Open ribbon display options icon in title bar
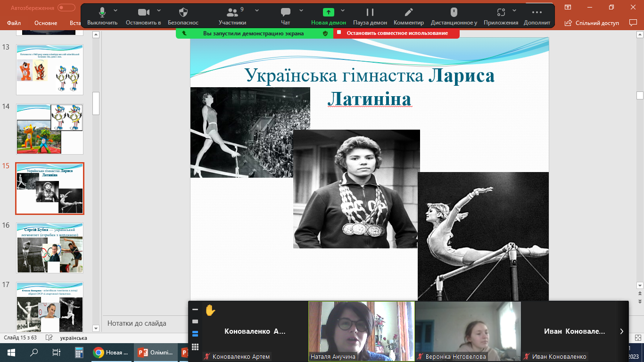 click(x=568, y=7)
